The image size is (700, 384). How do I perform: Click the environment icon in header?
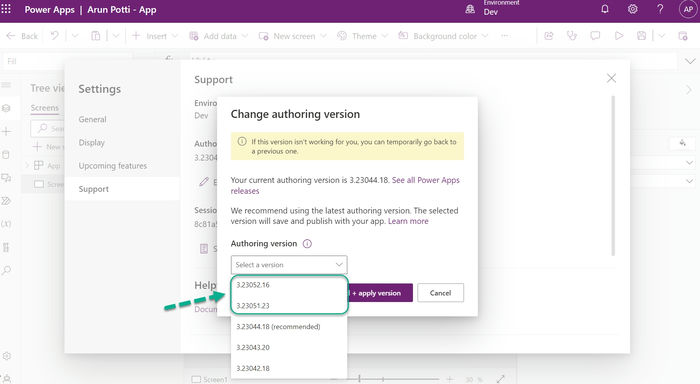(x=470, y=9)
